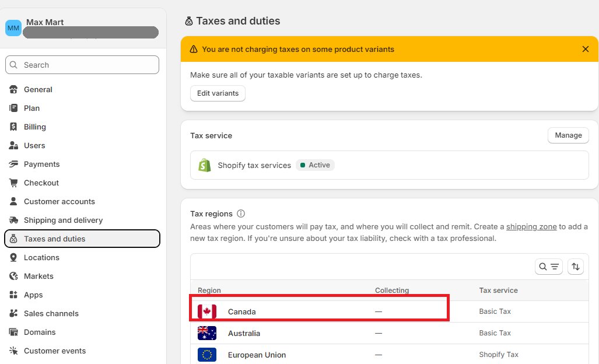Click the Canada flag icon
Viewport: 599px width, 364px height.
tap(207, 311)
